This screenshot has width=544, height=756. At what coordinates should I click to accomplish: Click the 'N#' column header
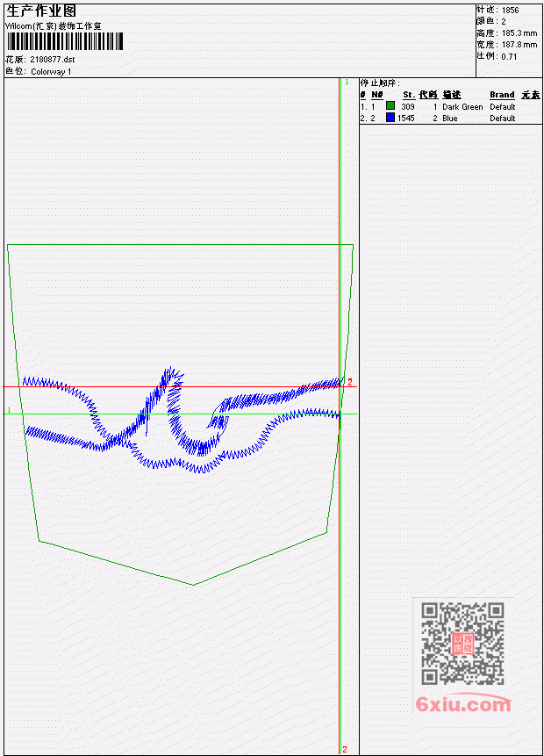pyautogui.click(x=376, y=95)
